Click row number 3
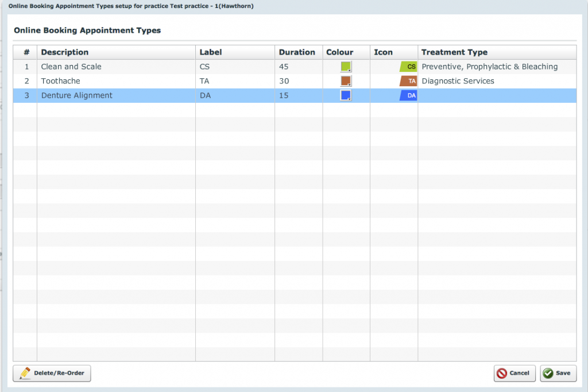This screenshot has height=392, width=588. coord(25,95)
